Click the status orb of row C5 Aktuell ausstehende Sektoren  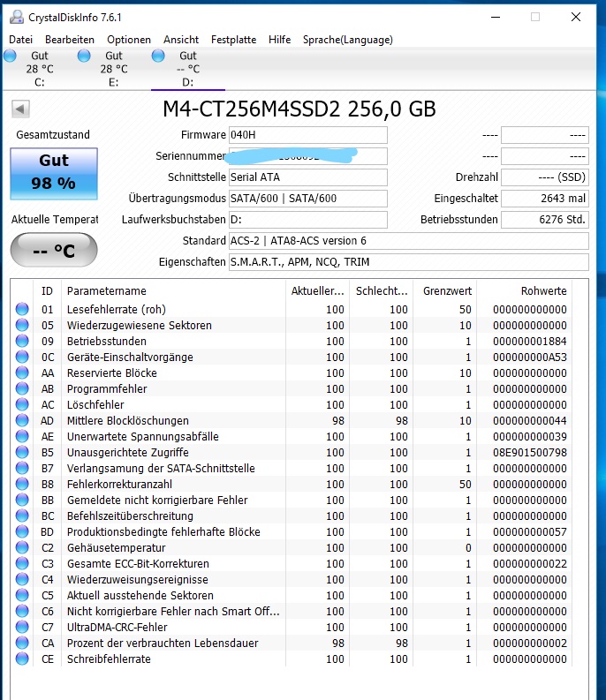(22, 595)
